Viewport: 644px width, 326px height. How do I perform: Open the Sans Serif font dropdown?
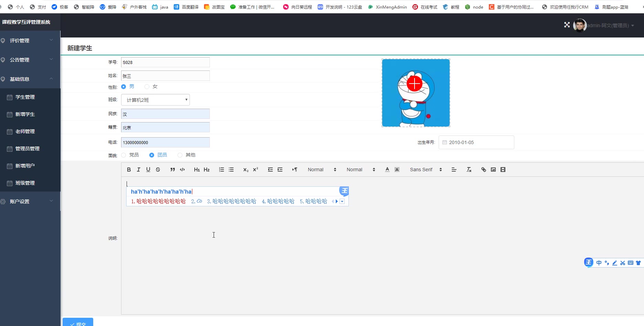pos(426,170)
